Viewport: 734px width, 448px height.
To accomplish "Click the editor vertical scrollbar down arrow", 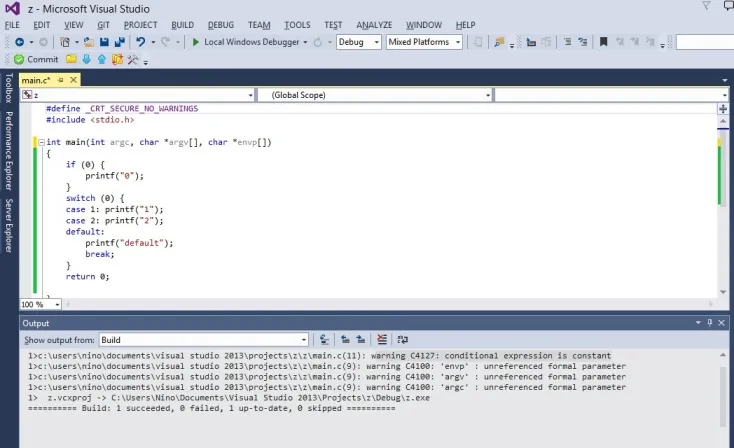I will [x=723, y=292].
